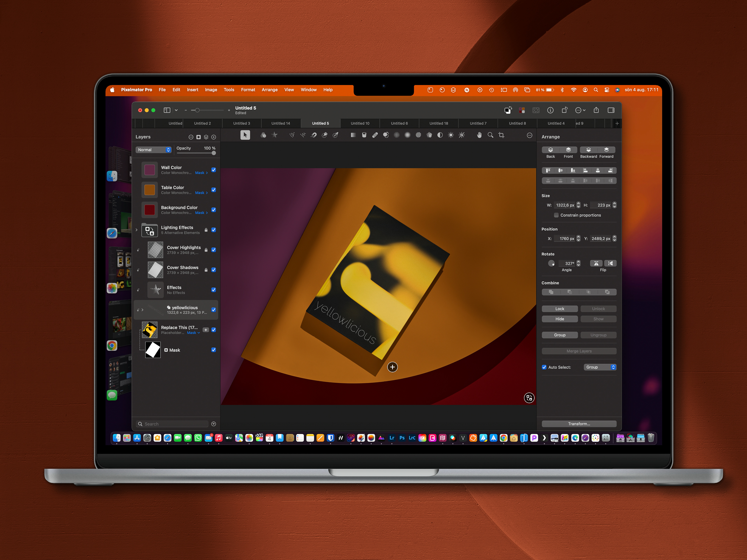Click the Share icon in title bar

tap(596, 110)
